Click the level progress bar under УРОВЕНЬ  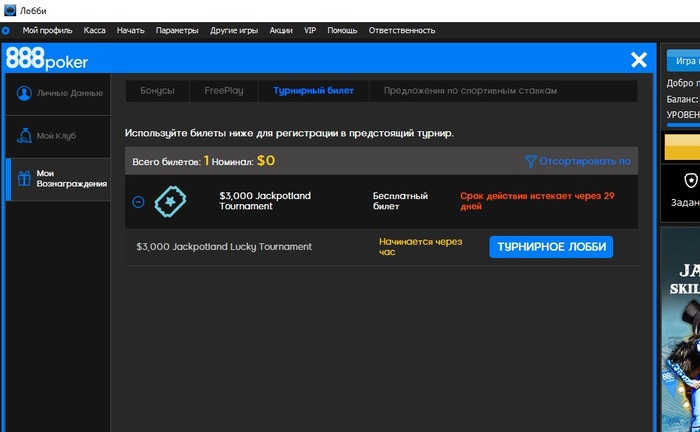(x=683, y=125)
